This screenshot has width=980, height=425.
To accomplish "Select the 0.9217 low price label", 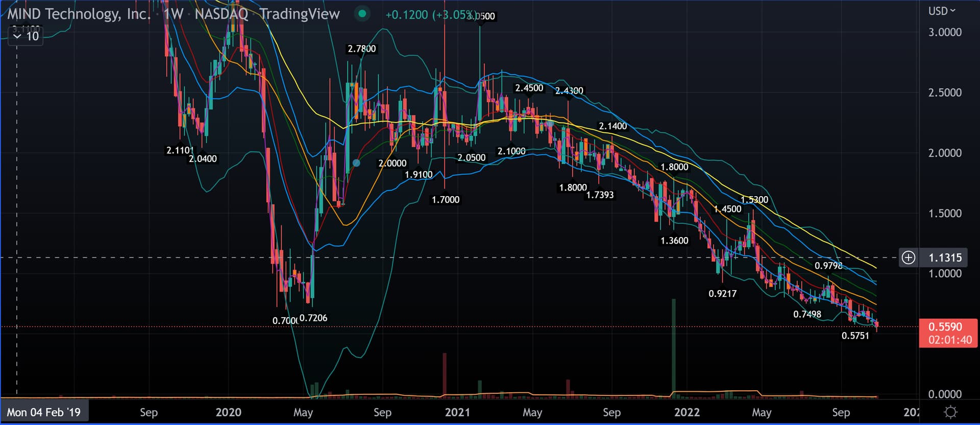I will pyautogui.click(x=722, y=294).
